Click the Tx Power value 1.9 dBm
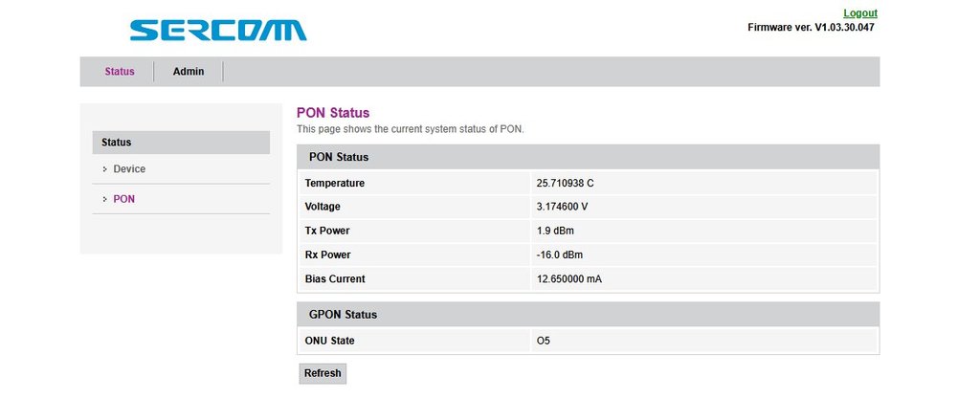Image resolution: width=980 pixels, height=420 pixels. [555, 231]
